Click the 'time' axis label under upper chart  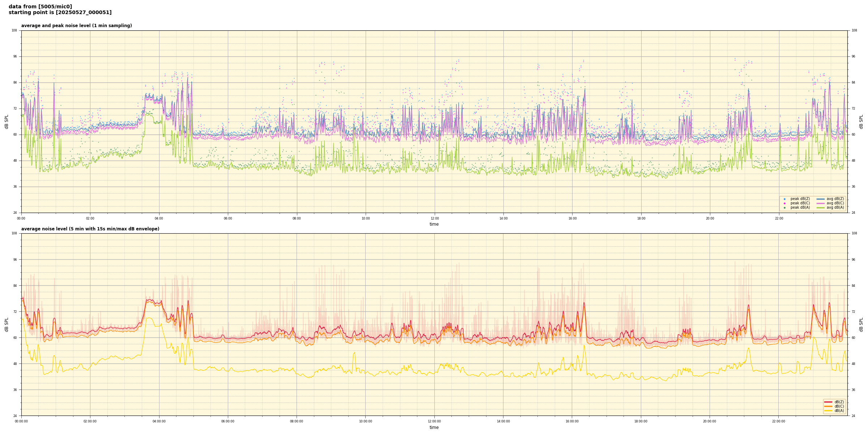point(434,224)
